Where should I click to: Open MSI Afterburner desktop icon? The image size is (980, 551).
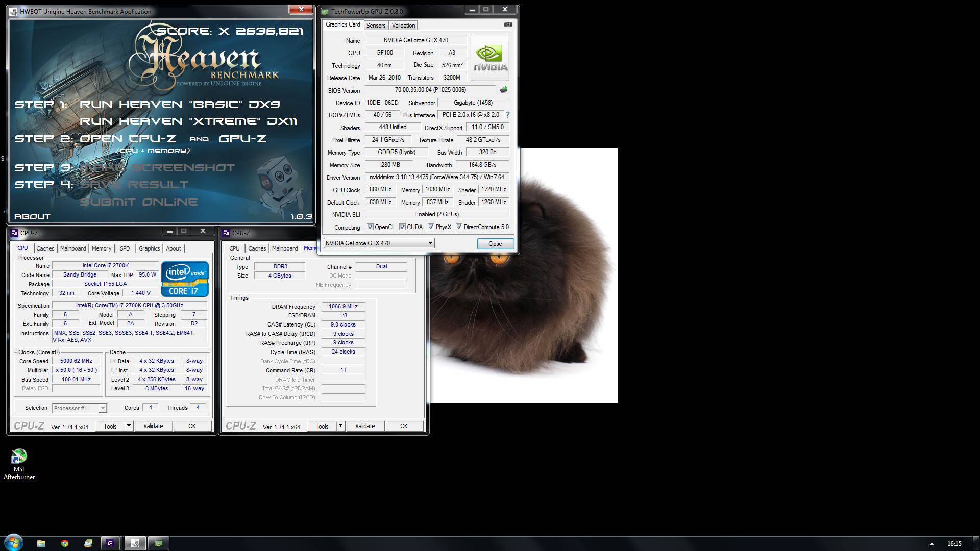point(19,464)
